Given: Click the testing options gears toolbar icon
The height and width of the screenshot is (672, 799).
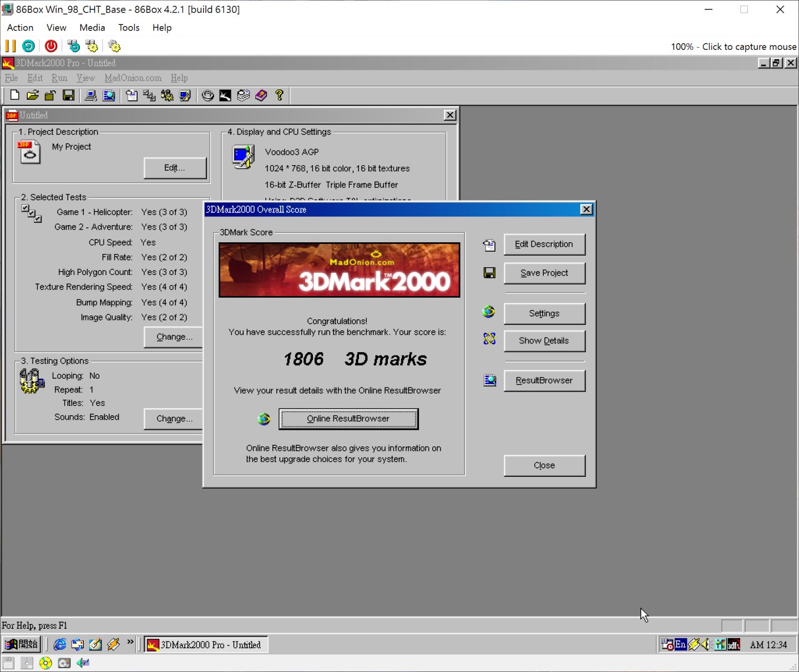Looking at the screenshot, I should tap(167, 95).
